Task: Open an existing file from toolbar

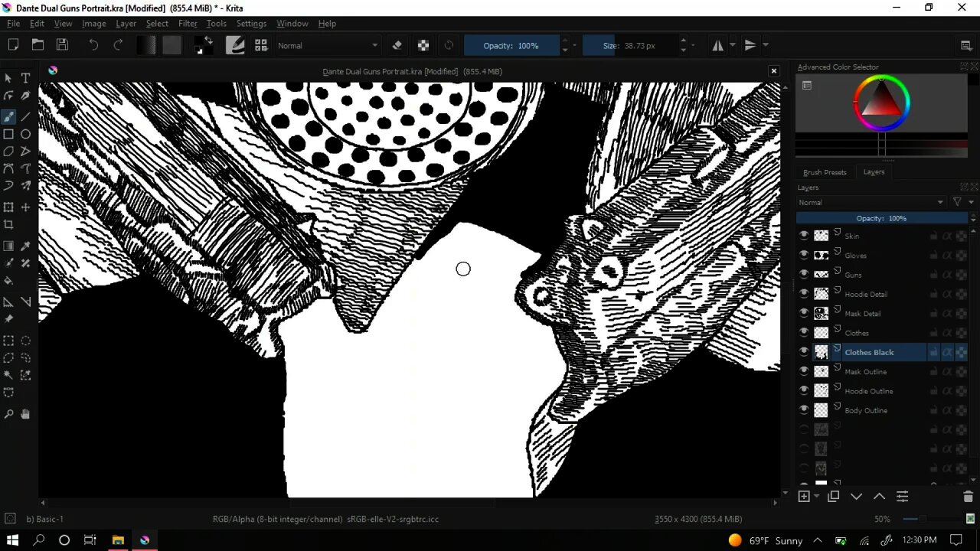Action: coord(38,45)
